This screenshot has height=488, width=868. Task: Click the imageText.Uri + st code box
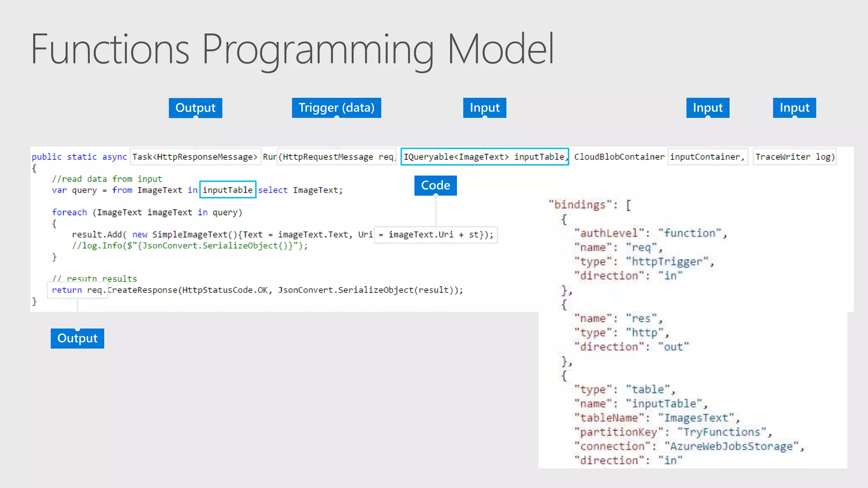click(x=436, y=234)
